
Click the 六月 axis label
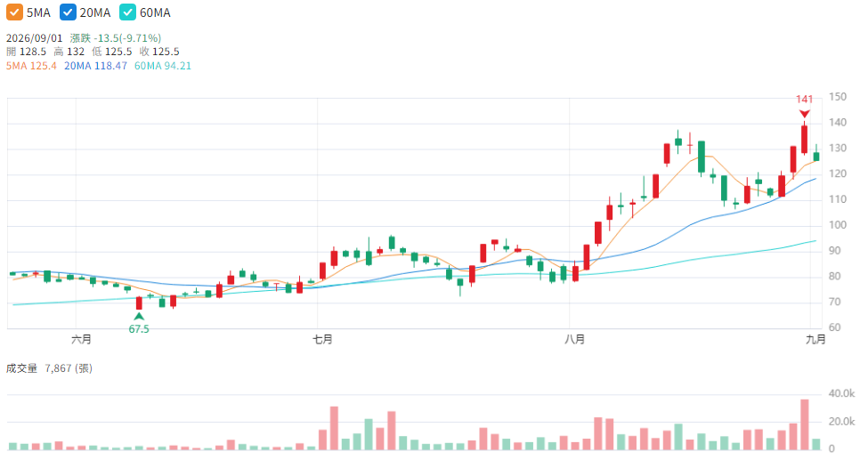click(x=81, y=339)
